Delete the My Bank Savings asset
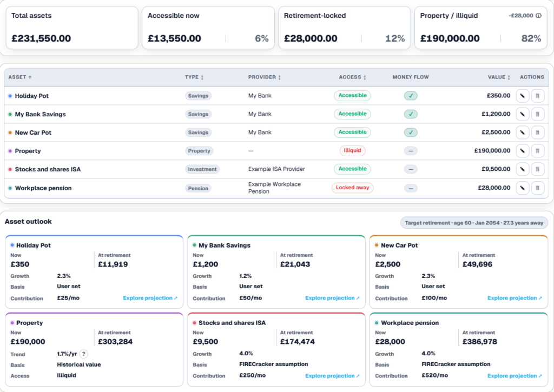This screenshot has height=392, width=554. (x=537, y=114)
